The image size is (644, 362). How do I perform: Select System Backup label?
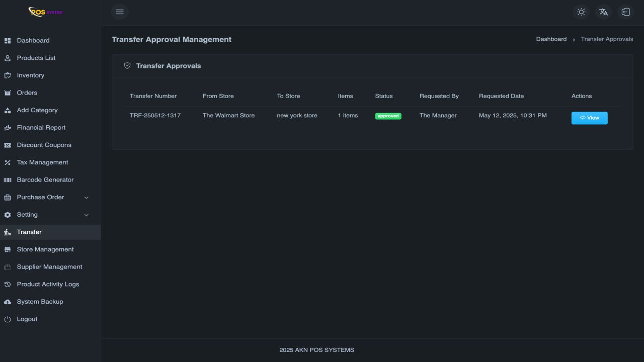pos(40,302)
